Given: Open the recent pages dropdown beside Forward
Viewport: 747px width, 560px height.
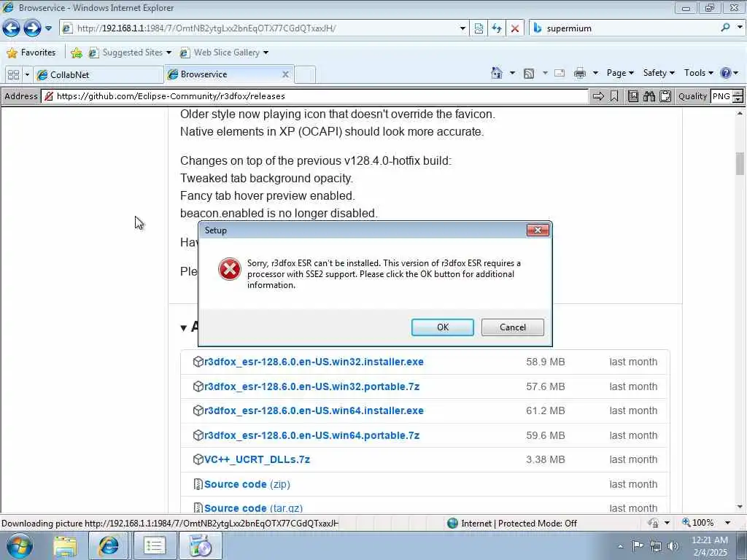Looking at the screenshot, I should (x=48, y=28).
